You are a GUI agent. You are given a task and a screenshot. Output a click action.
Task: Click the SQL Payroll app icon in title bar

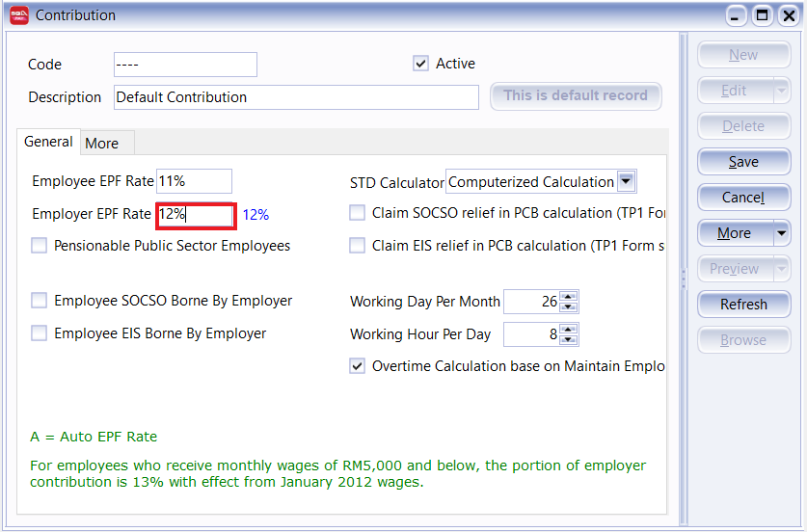click(x=19, y=15)
